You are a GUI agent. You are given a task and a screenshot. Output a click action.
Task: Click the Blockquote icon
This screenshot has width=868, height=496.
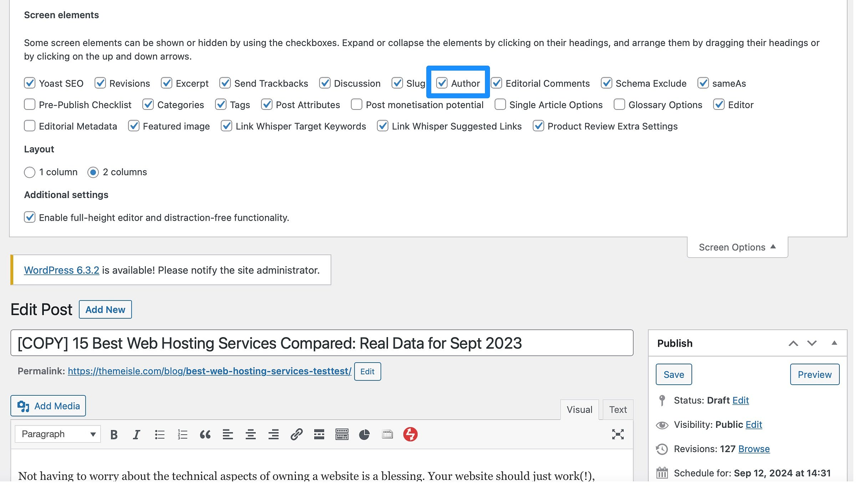coord(204,434)
